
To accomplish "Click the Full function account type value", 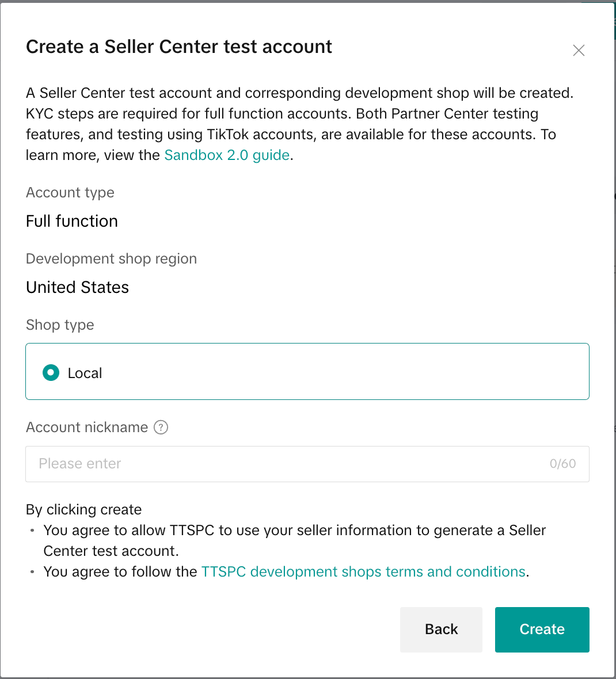I will 72,222.
